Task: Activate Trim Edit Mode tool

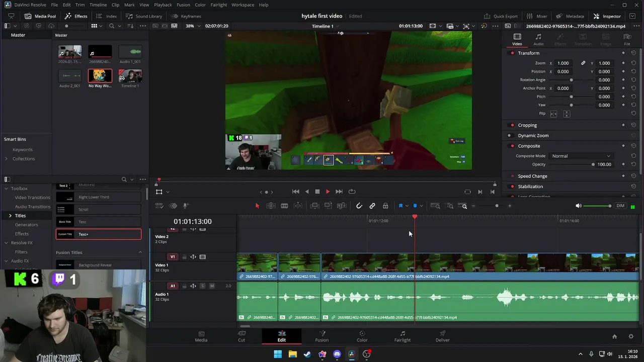Action: (271, 206)
